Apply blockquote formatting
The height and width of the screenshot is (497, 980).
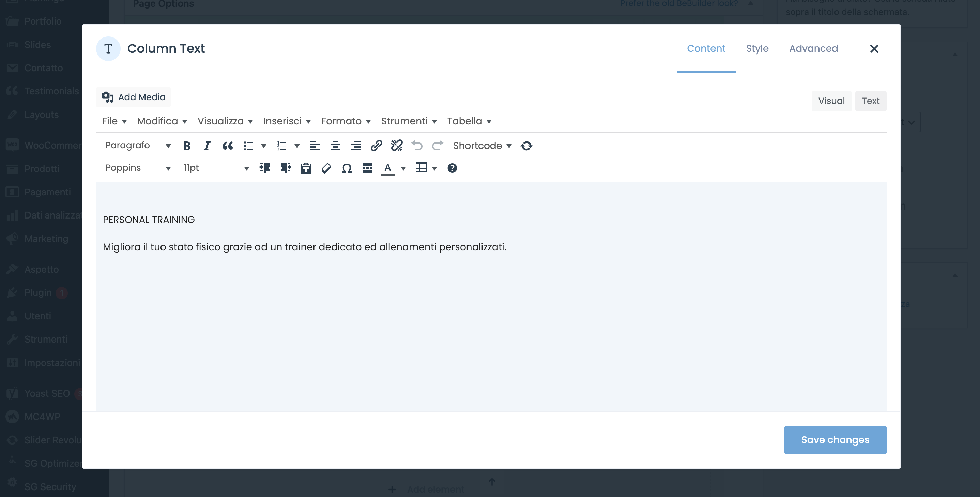(x=228, y=146)
